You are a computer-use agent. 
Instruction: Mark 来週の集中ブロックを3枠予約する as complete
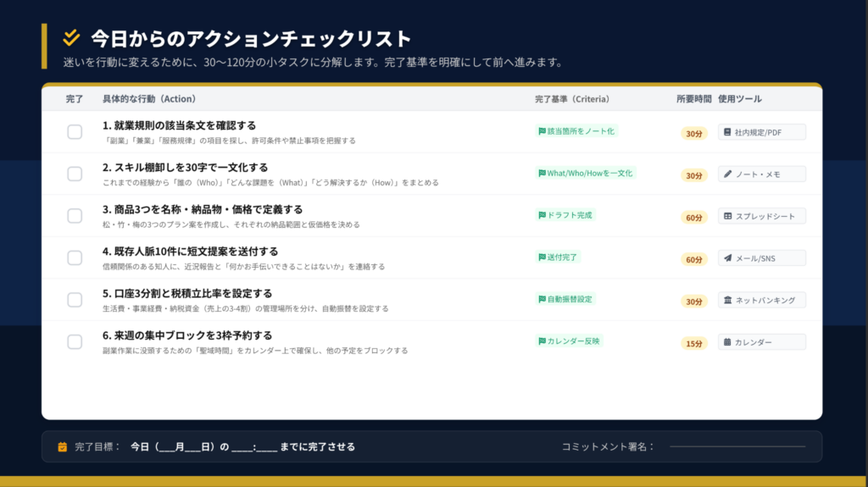click(x=75, y=342)
